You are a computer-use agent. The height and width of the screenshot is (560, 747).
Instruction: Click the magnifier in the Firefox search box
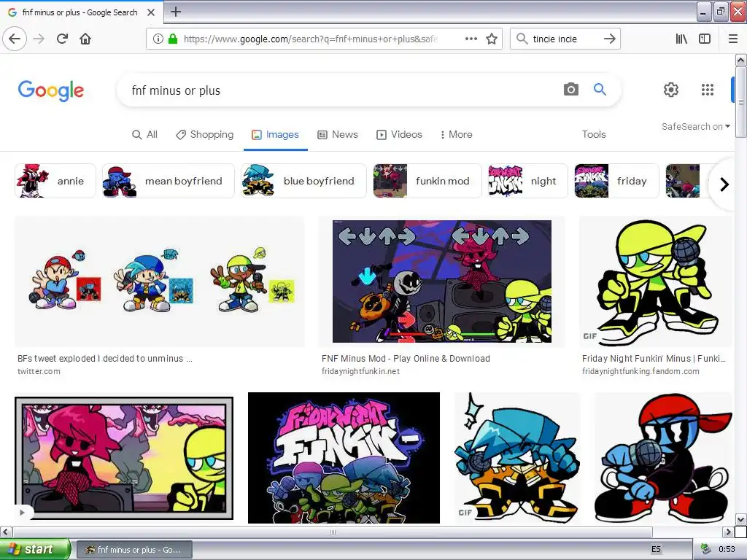(x=522, y=39)
